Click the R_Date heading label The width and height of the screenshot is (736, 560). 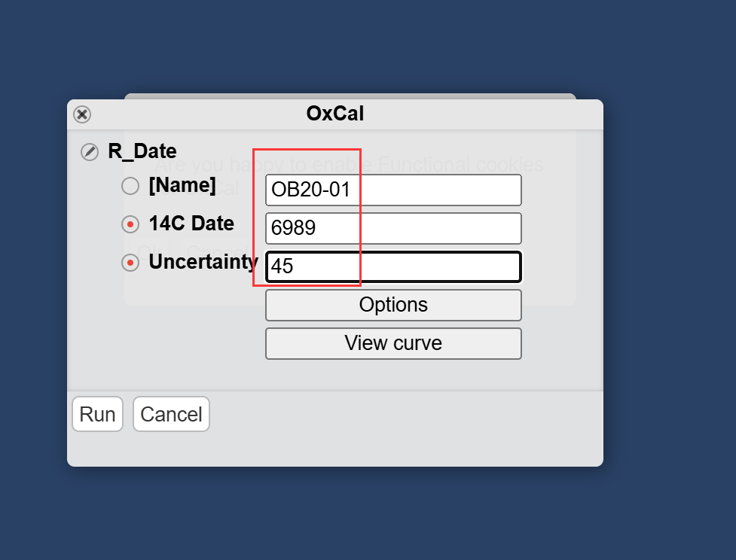(142, 151)
